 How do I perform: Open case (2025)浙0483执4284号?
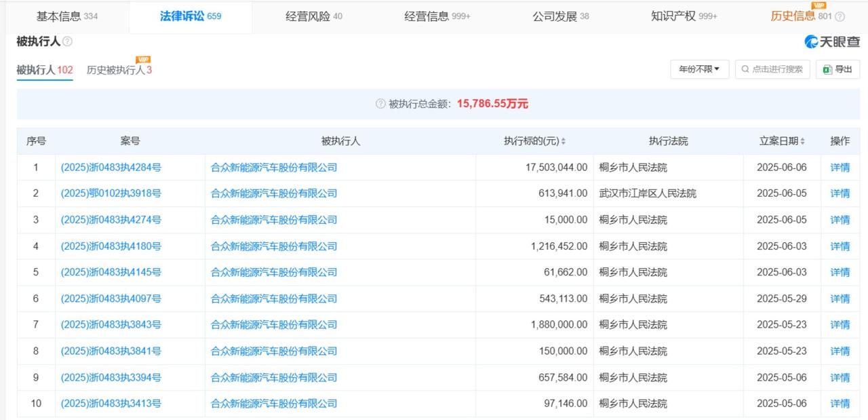[111, 167]
